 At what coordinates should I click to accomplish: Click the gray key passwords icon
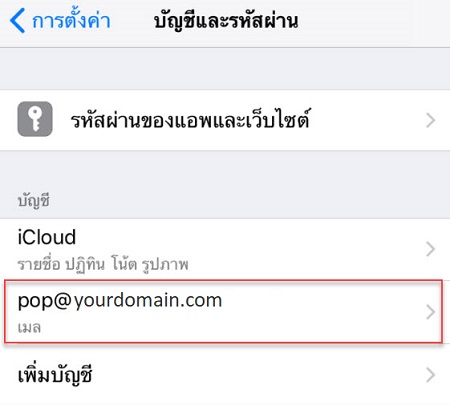pos(35,119)
